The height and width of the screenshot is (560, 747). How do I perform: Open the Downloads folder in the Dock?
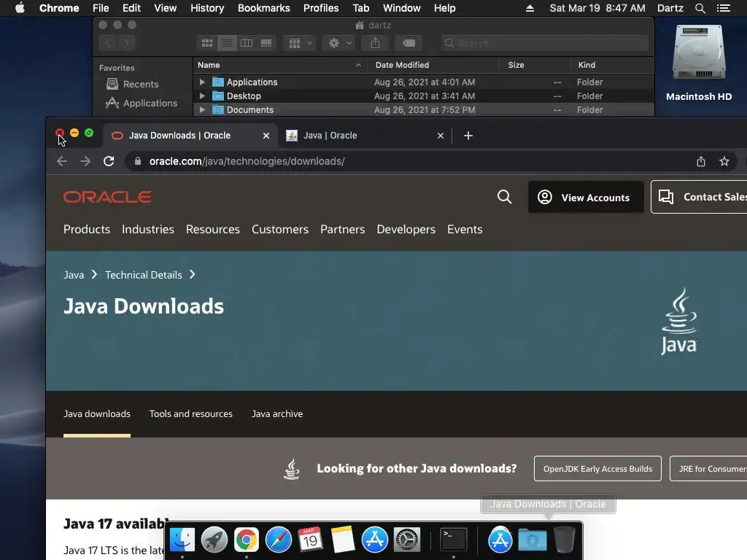point(532,540)
